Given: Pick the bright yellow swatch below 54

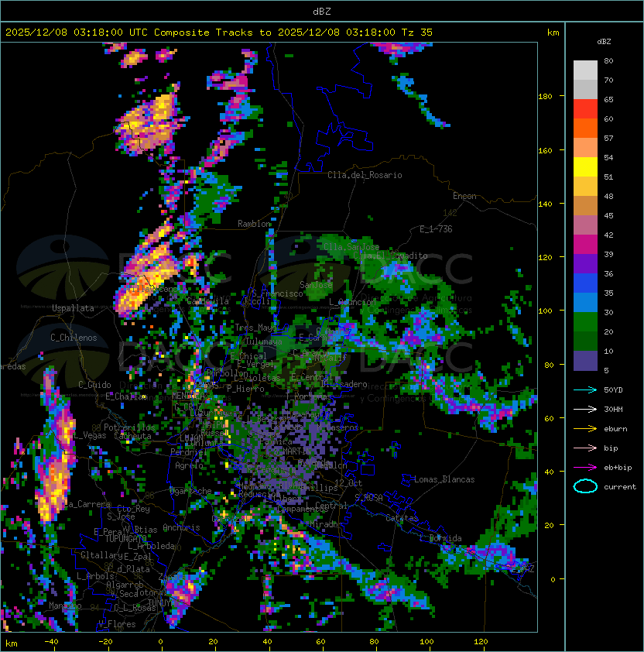Looking at the screenshot, I should pos(585,167).
